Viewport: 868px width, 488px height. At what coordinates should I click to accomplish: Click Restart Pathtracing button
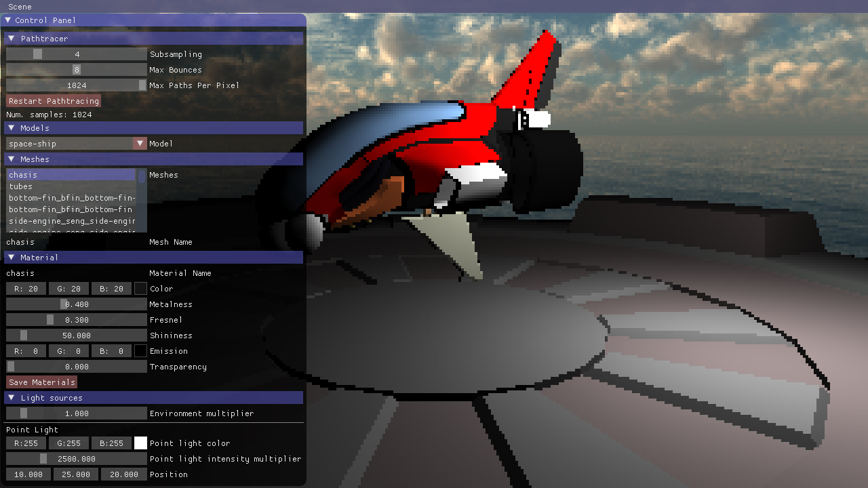point(54,101)
